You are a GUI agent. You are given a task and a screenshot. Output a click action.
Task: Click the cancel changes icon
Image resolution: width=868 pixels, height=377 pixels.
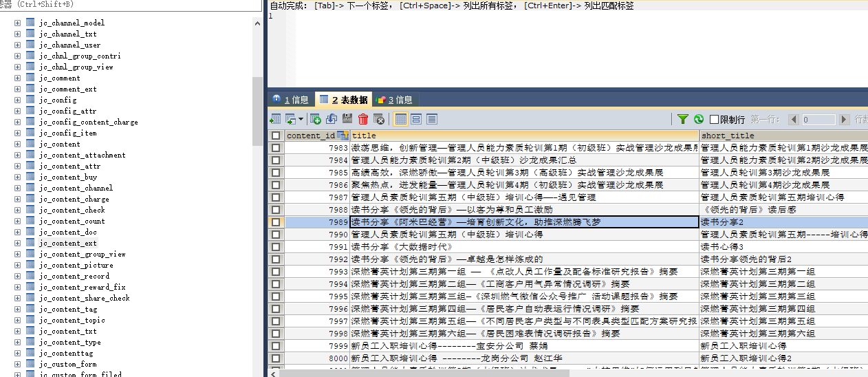(x=378, y=119)
